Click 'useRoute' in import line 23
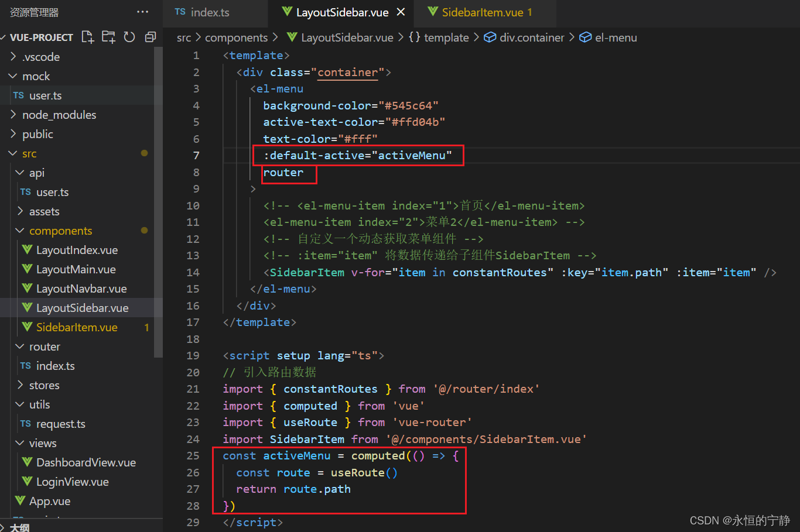Screen dimensions: 800x532 tap(310, 422)
